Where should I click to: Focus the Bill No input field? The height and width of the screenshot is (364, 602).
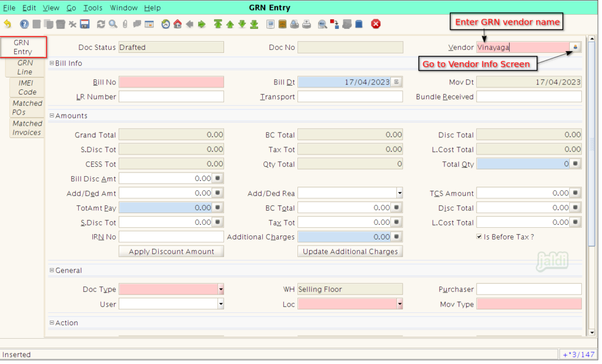[171, 82]
